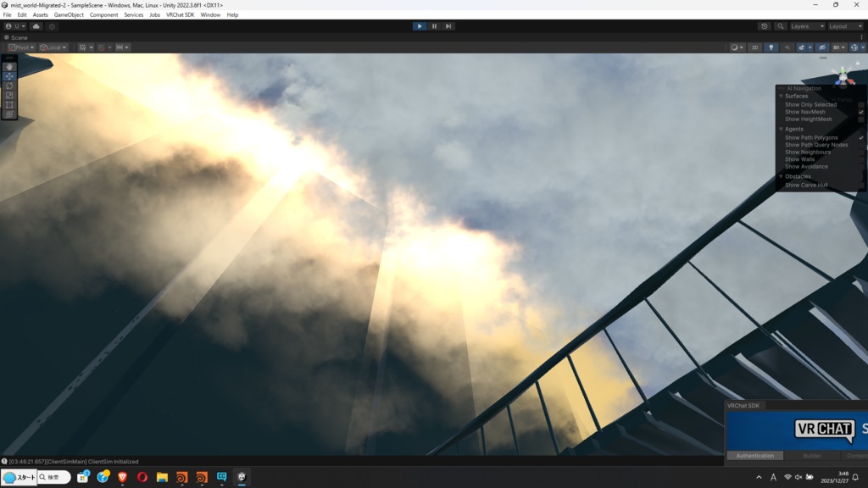This screenshot has height=488, width=868.
Task: Open the Undo History button
Action: [x=765, y=26]
